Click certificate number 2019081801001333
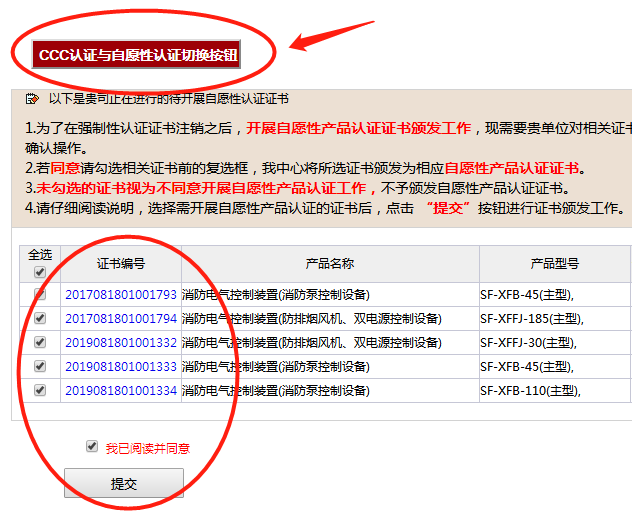The width and height of the screenshot is (632, 513). pos(120,367)
